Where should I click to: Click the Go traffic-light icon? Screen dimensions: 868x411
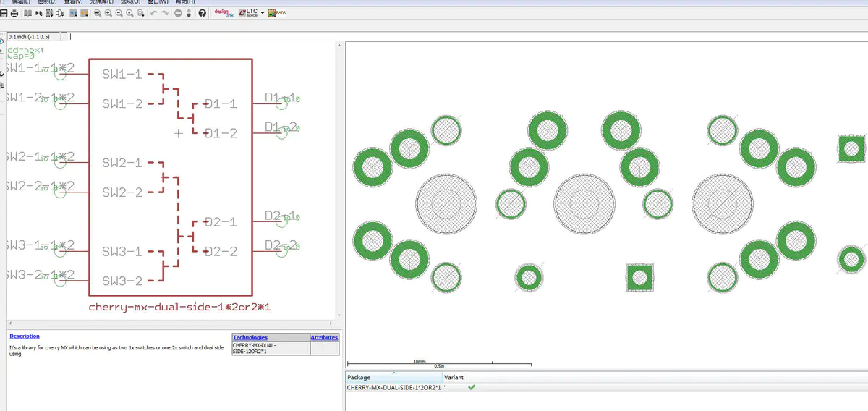click(189, 13)
